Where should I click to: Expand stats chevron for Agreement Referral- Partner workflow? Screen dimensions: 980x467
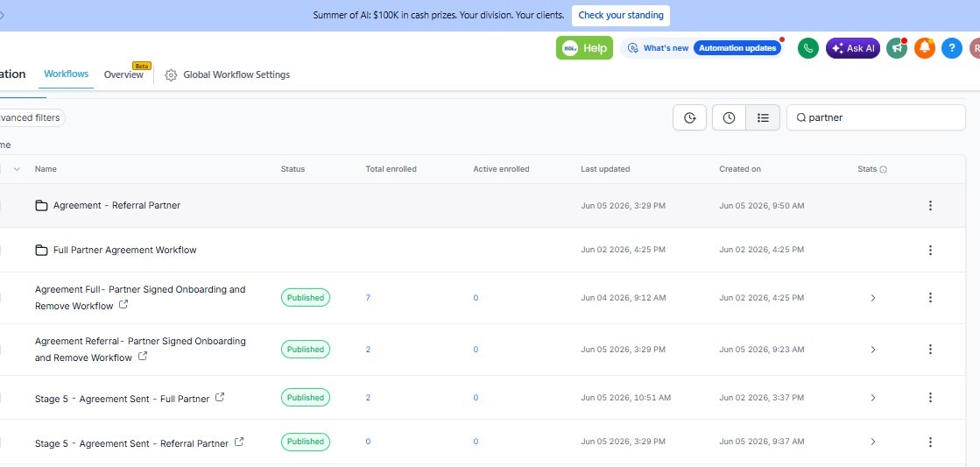click(x=873, y=350)
